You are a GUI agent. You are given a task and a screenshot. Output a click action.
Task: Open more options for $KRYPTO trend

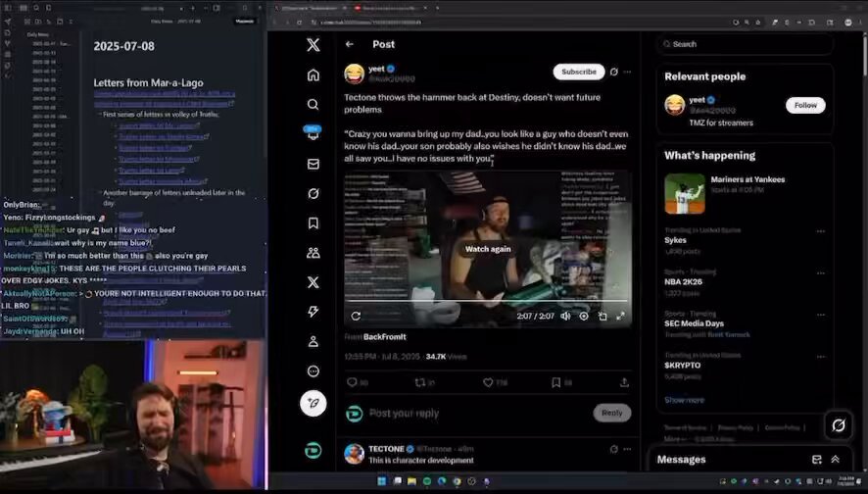click(820, 357)
